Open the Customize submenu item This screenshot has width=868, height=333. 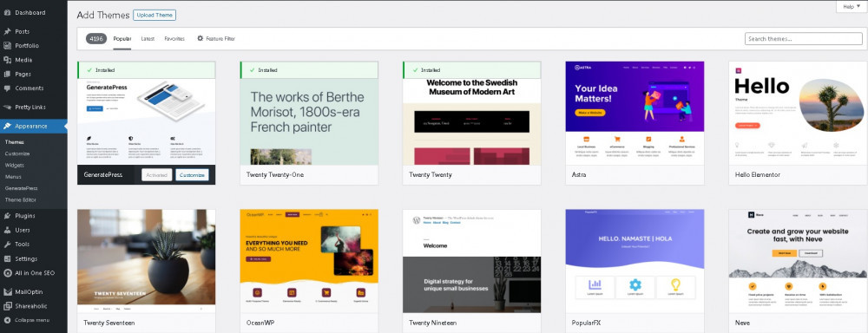point(17,153)
